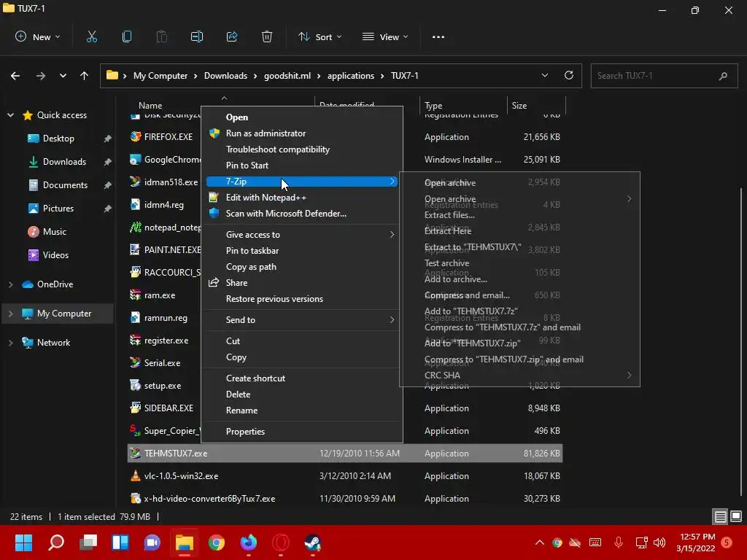Click the taskbar clock and date
This screenshot has width=747, height=560.
click(x=697, y=542)
